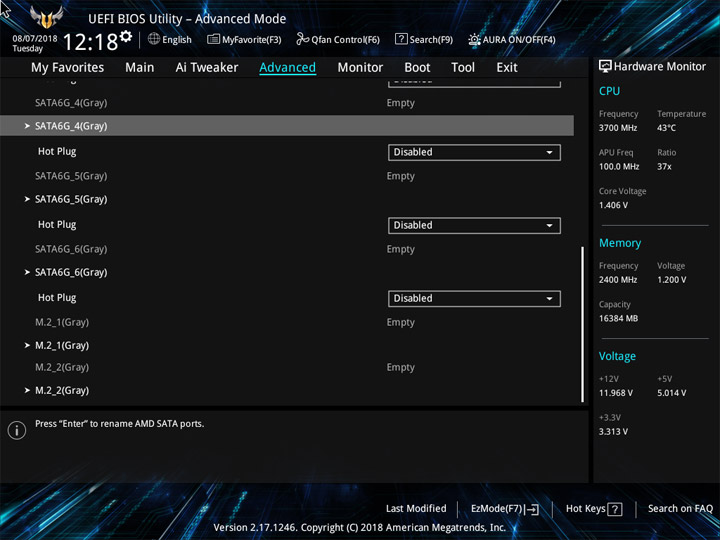
Task: Click the 3700 MHz frequency value
Action: coord(618,128)
